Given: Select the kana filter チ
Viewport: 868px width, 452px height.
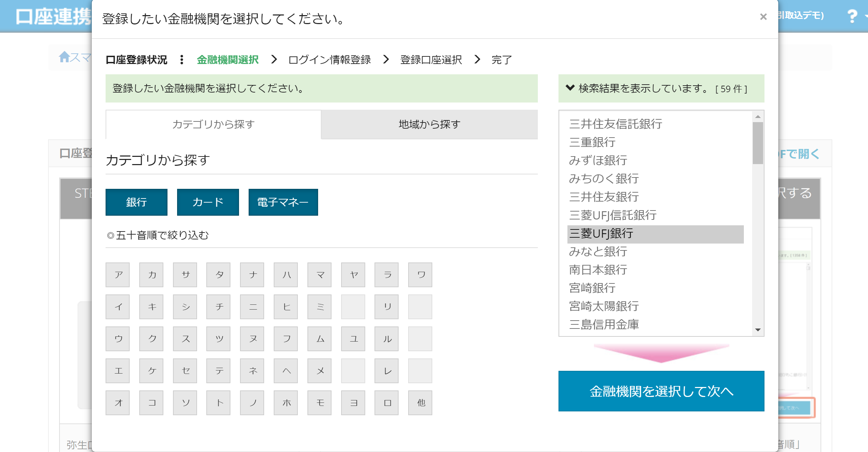Looking at the screenshot, I should point(218,307).
